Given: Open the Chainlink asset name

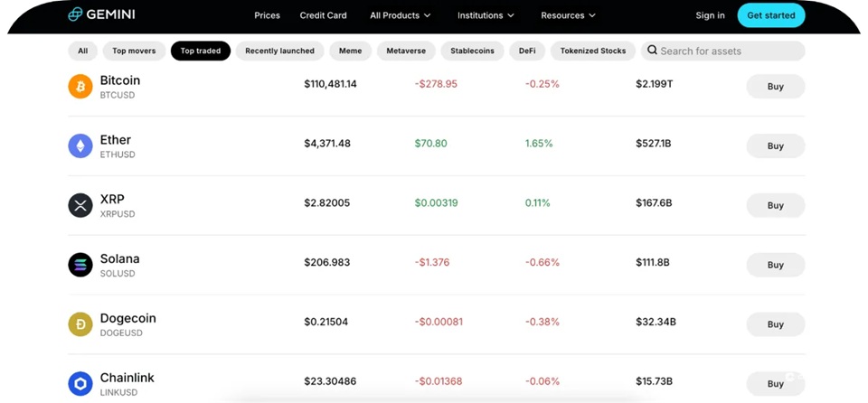Looking at the screenshot, I should pos(127,378).
